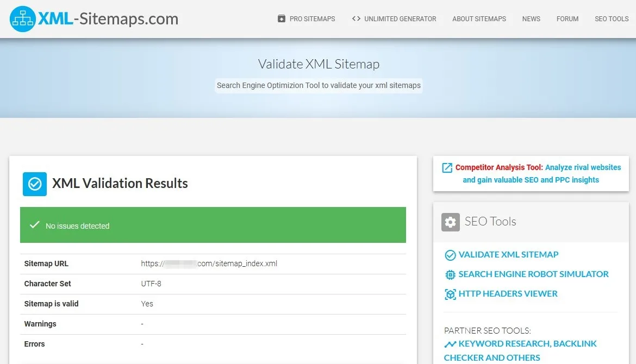Click the 'Yes' value for Sitemap is valid
The image size is (636, 364).
(147, 304)
